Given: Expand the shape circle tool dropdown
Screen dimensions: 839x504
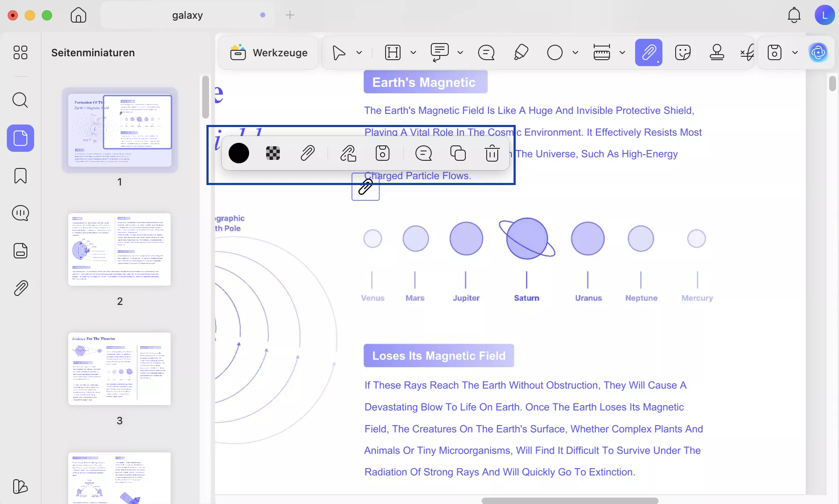Looking at the screenshot, I should pos(575,52).
